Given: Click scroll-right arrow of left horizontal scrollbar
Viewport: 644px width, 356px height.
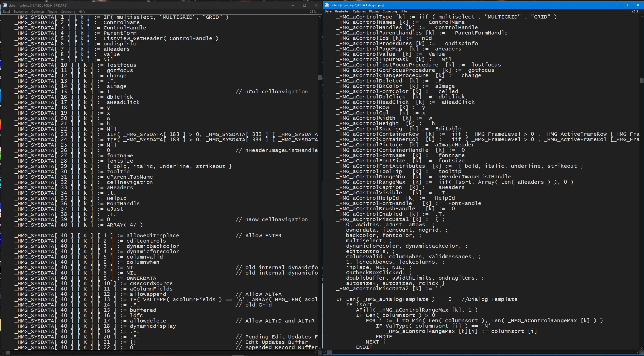Looking at the screenshot, I should pyautogui.click(x=316, y=352).
